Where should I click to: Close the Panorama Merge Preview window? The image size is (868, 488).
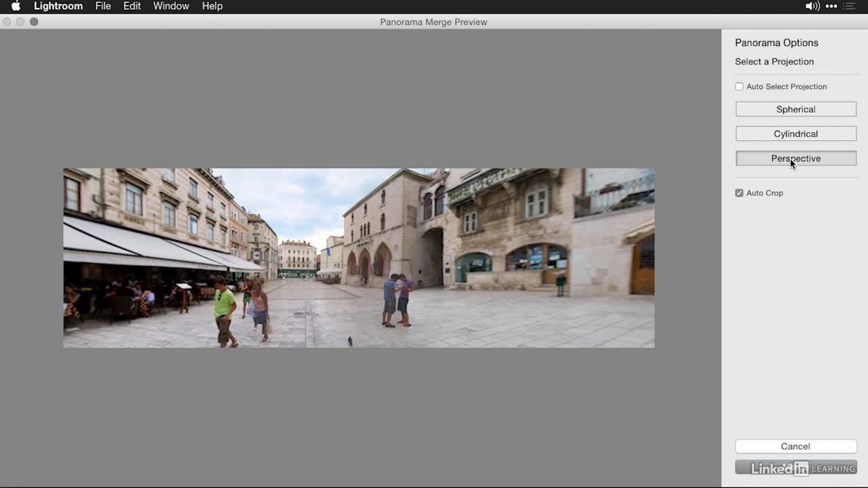[x=7, y=22]
